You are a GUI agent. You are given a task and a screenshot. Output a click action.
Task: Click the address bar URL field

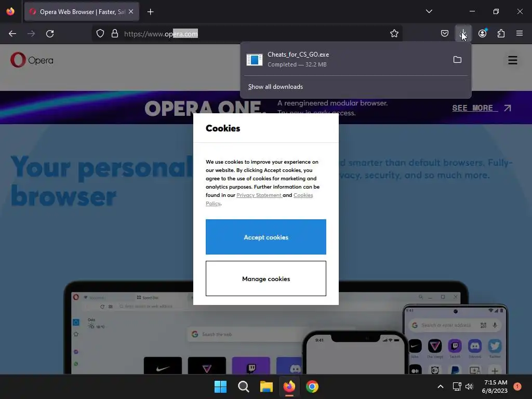point(247,34)
